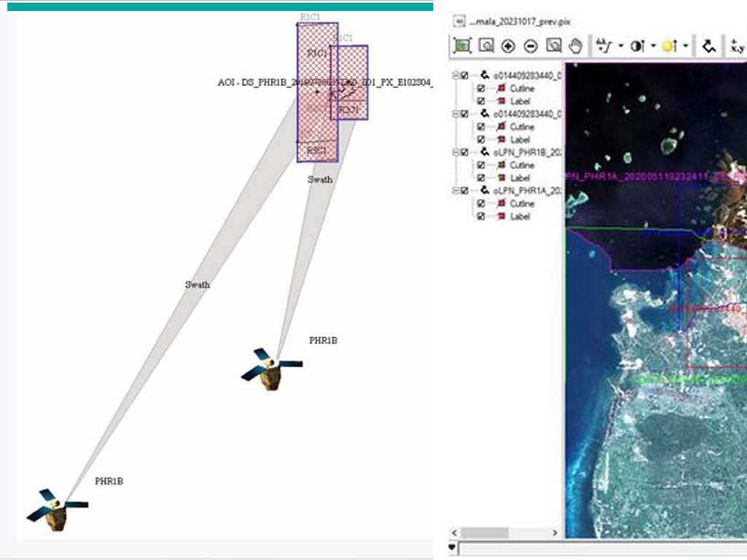Open the brightness dropdown arrow
This screenshot has width=747, height=560.
click(686, 46)
